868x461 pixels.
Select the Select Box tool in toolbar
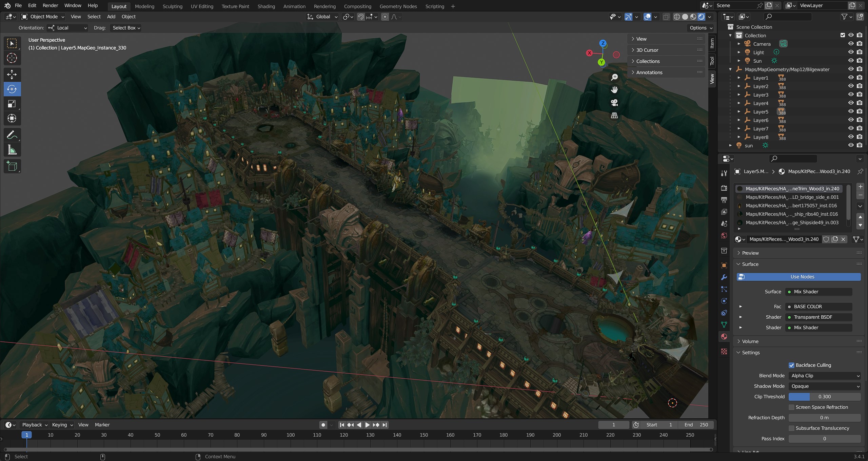12,43
